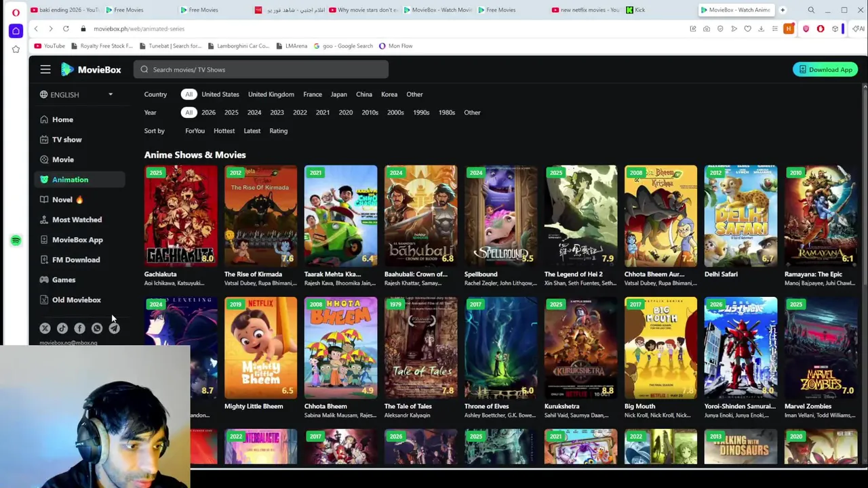Image resolution: width=868 pixels, height=488 pixels.
Task: Open the Kurukshetra poster
Action: pyautogui.click(x=580, y=347)
